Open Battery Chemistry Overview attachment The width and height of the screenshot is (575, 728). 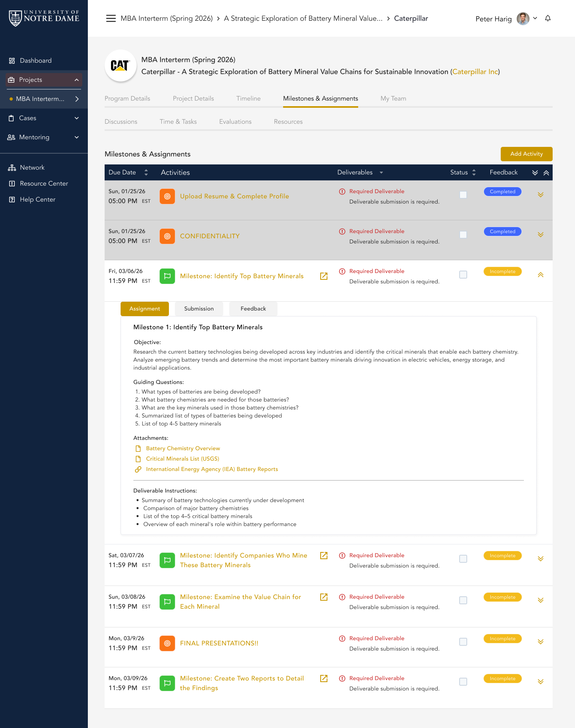(183, 449)
